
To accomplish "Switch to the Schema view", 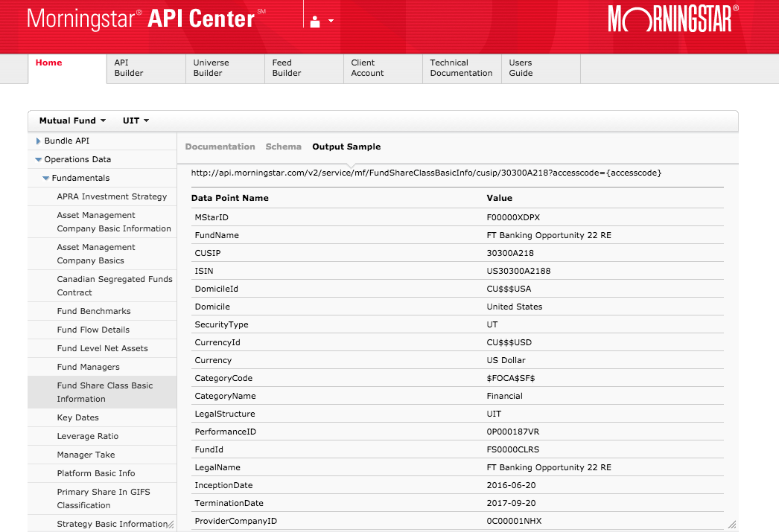I will click(x=283, y=147).
